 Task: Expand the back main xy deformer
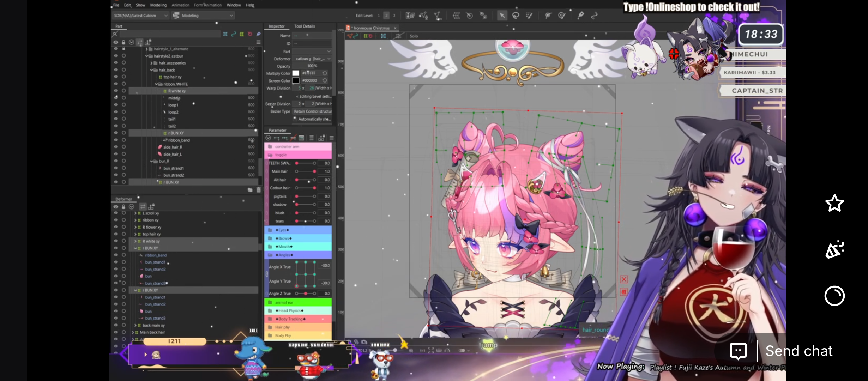tap(135, 325)
